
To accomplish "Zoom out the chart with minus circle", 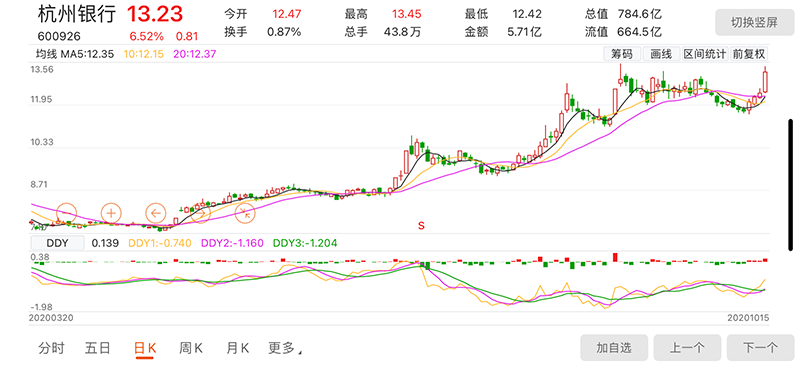I will (67, 213).
